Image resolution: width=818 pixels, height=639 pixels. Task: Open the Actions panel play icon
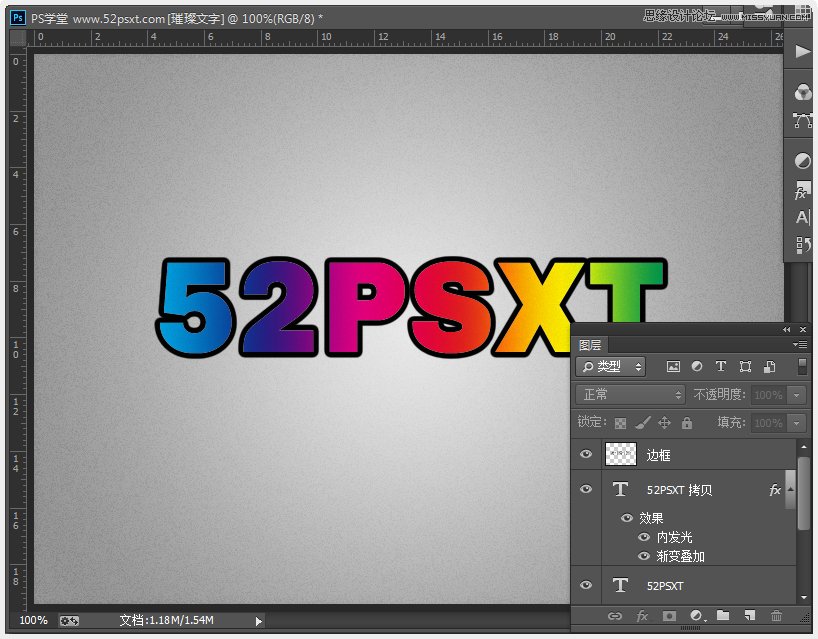[x=802, y=51]
